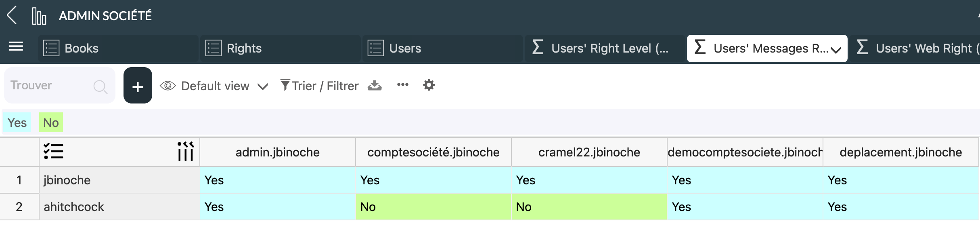Open the Users' Web Right tab
This screenshot has height=228, width=980.
tap(915, 49)
